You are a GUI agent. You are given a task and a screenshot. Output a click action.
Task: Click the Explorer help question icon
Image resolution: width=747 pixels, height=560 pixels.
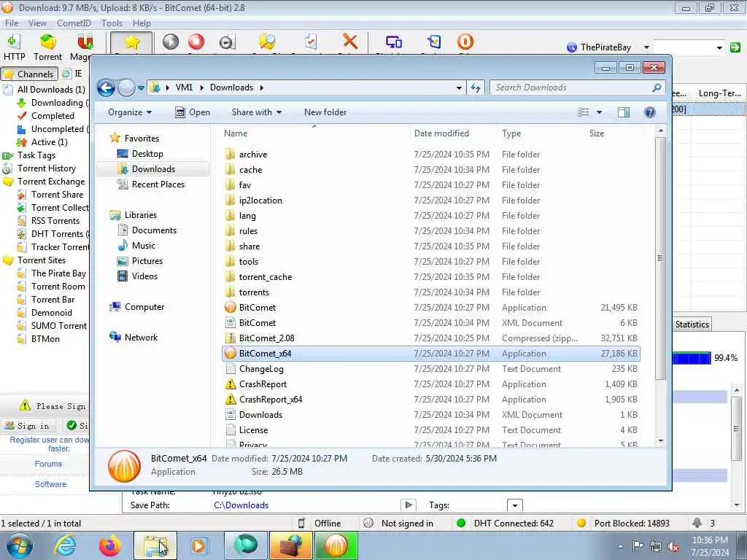click(x=649, y=112)
